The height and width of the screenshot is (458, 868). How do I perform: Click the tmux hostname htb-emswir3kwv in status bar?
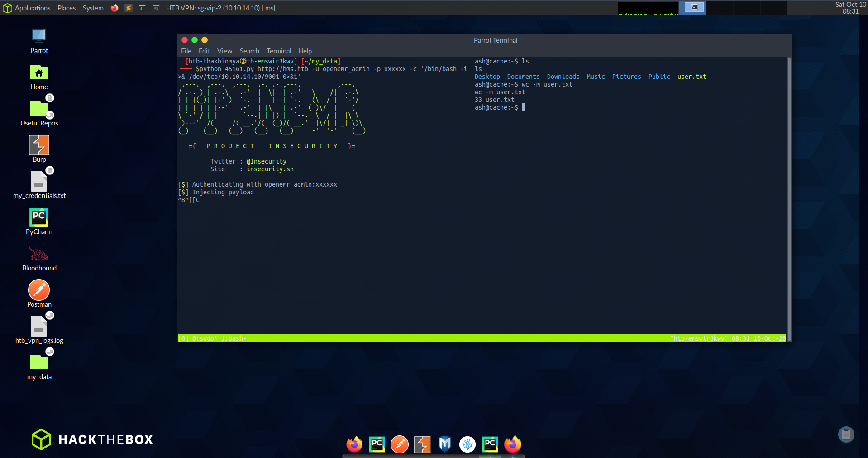[699, 338]
